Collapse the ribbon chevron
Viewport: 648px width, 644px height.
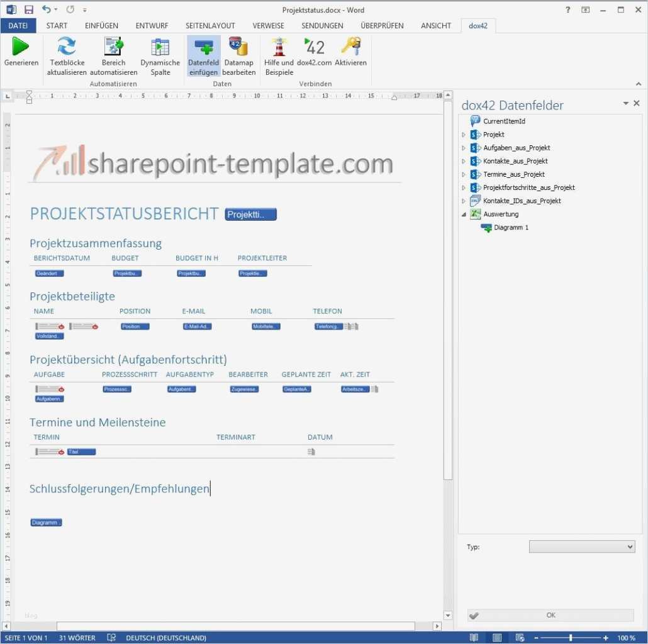638,84
